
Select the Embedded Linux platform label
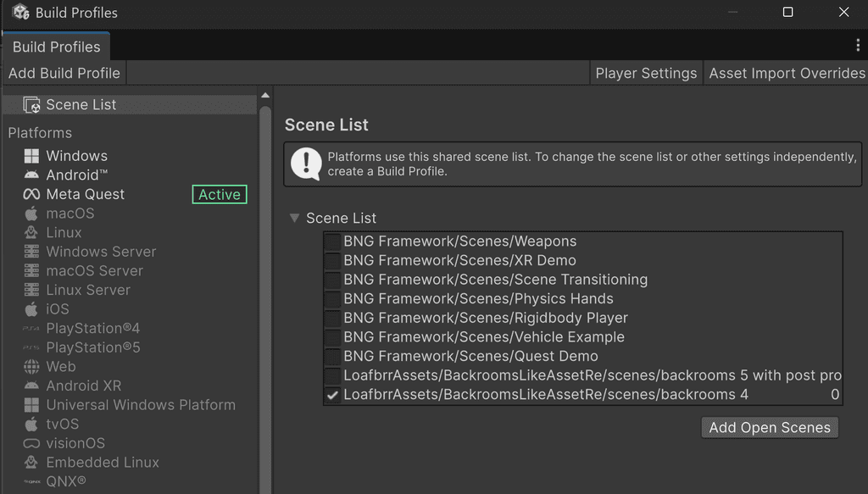coord(103,462)
